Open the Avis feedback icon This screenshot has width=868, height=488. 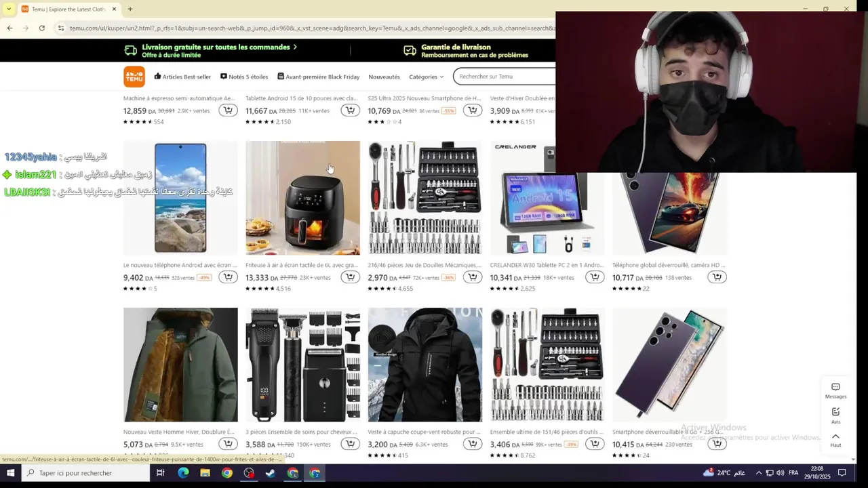tap(835, 415)
